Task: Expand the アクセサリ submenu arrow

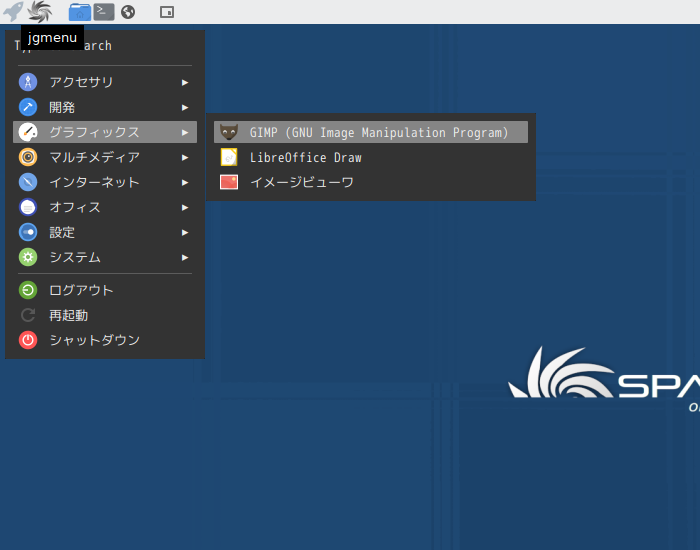Action: click(x=185, y=83)
